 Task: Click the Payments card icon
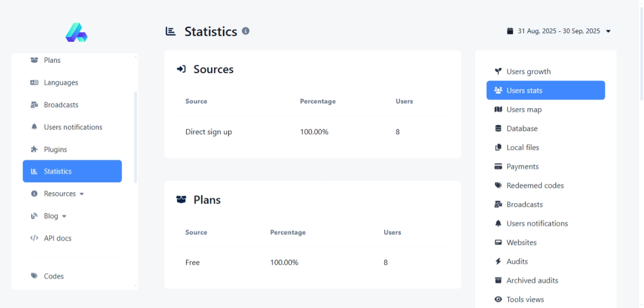(x=498, y=167)
